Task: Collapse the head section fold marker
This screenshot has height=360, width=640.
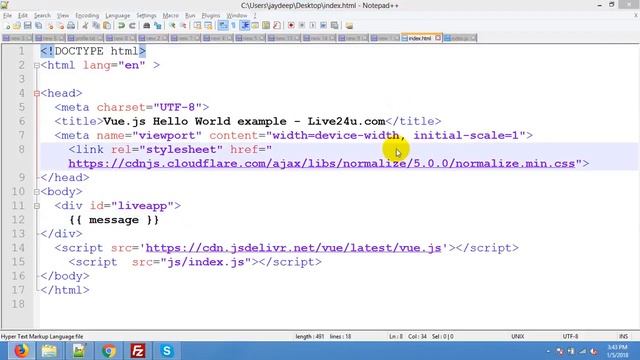Action: tap(37, 93)
